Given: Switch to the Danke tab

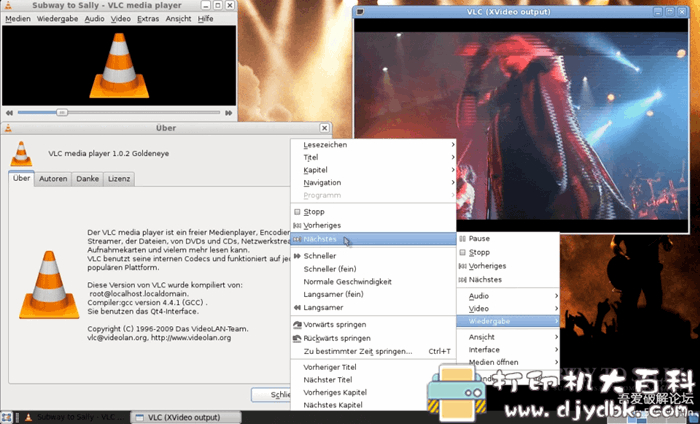Looking at the screenshot, I should tap(88, 179).
